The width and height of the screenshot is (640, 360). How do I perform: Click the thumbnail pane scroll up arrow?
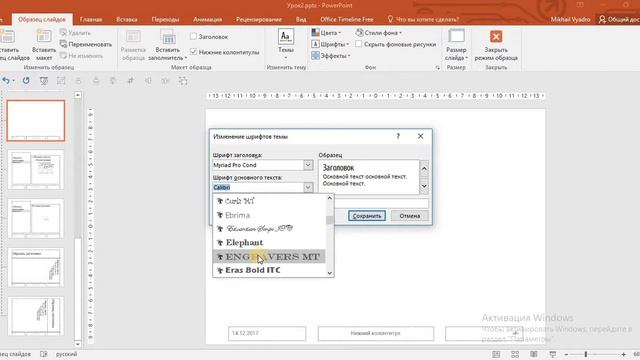tap(78, 95)
